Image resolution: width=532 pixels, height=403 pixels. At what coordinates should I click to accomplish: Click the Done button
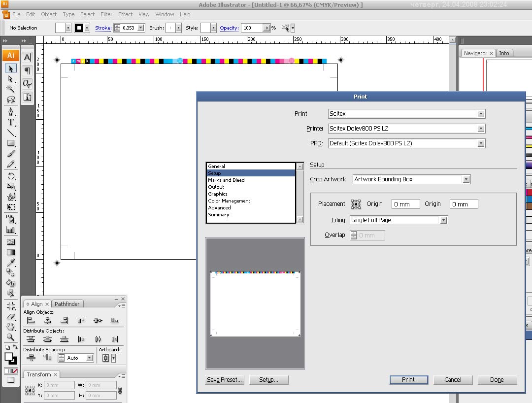tap(497, 380)
